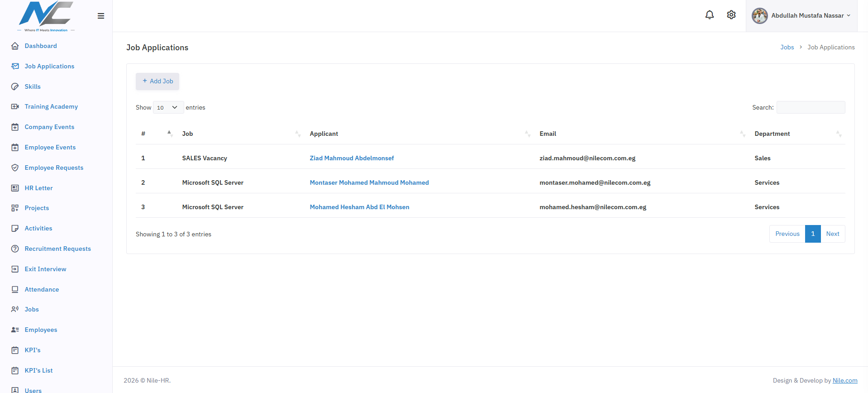Click the Projects grid icon
Viewport: 868px width, 393px height.
pyautogui.click(x=15, y=208)
